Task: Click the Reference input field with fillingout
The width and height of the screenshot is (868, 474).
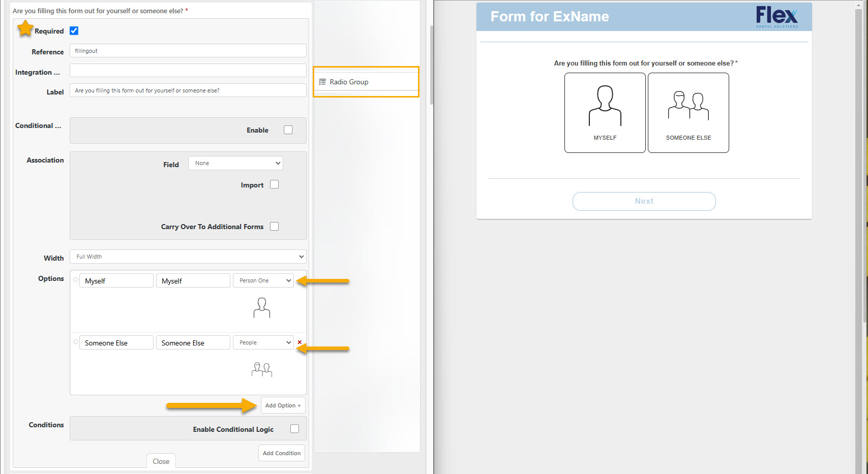Action: (188, 51)
